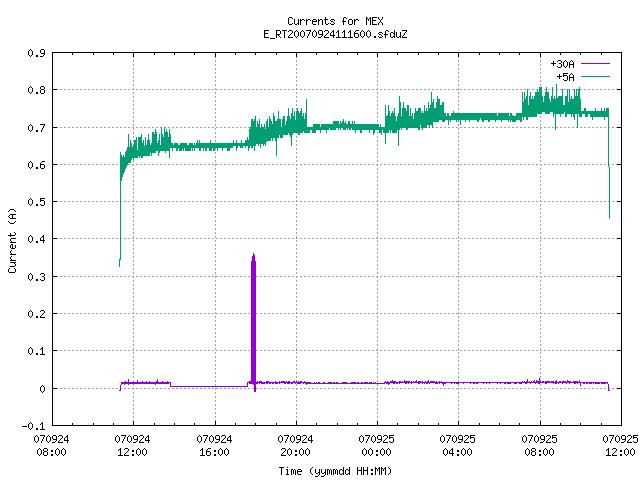640x480 pixels.
Task: Click the 0.1 y-axis tick label
Action: coord(36,351)
